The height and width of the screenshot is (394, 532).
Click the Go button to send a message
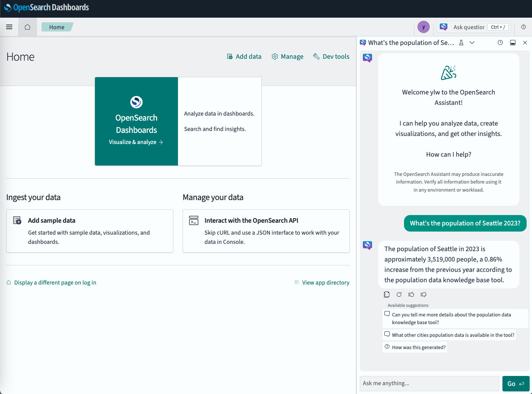516,383
